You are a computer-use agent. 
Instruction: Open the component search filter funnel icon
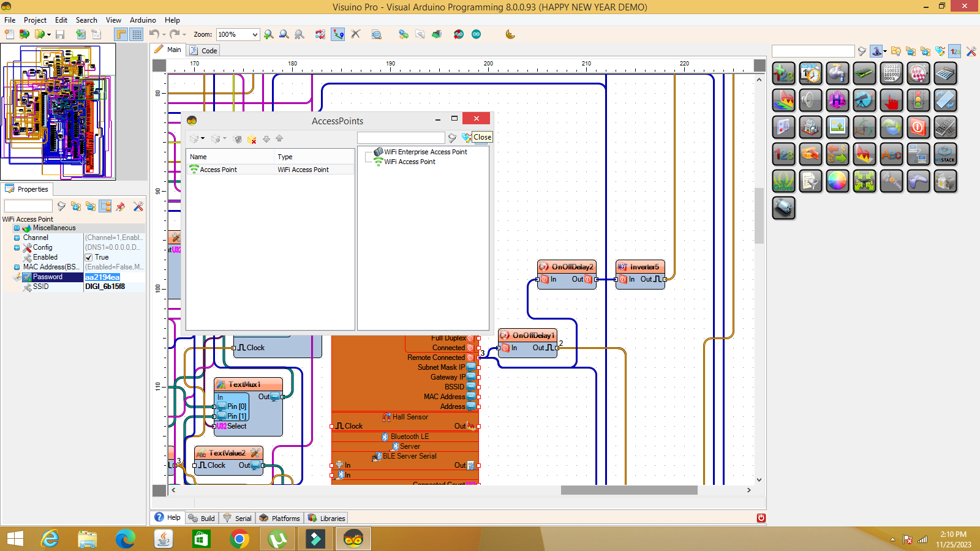pyautogui.click(x=862, y=51)
